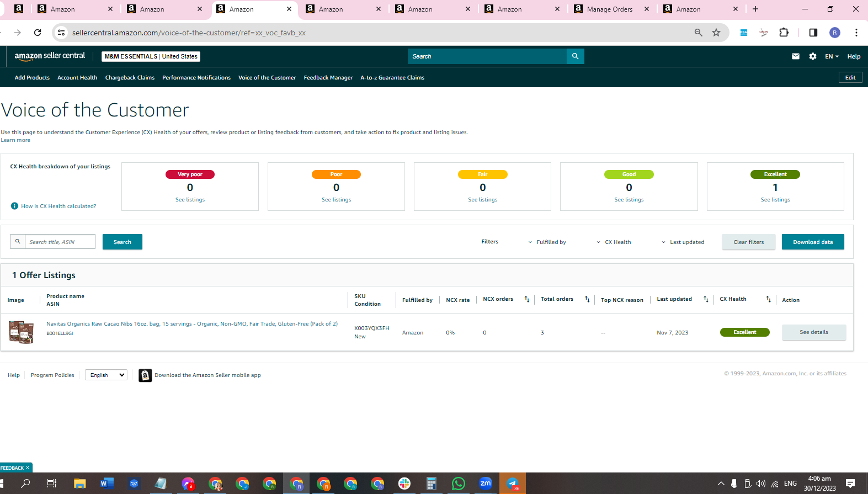Open Microsoft Word from the taskbar

tap(107, 484)
